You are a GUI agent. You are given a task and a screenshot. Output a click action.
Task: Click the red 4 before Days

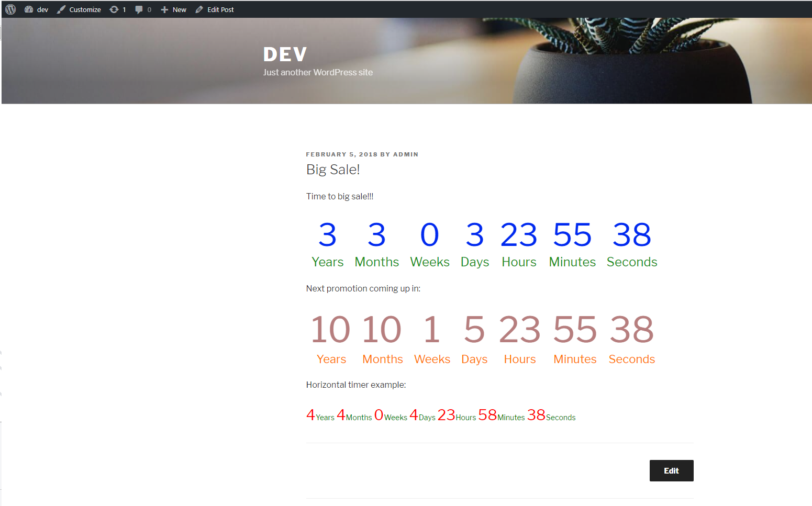[x=414, y=415]
